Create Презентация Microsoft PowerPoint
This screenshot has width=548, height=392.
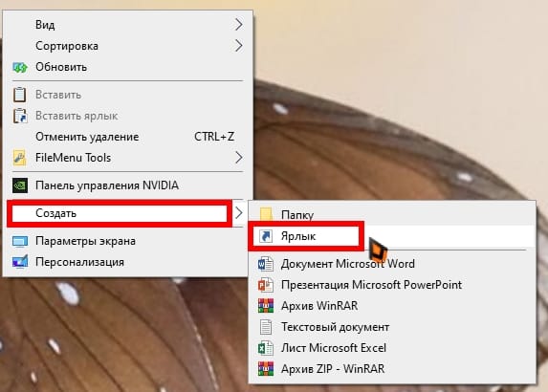(392, 285)
